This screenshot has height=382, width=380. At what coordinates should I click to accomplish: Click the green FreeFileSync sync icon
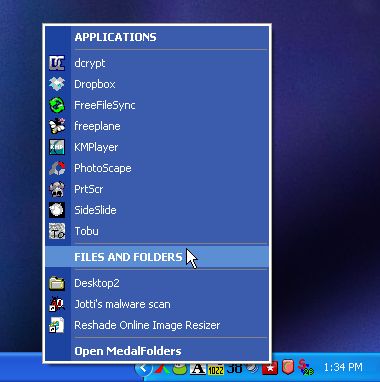[57, 105]
